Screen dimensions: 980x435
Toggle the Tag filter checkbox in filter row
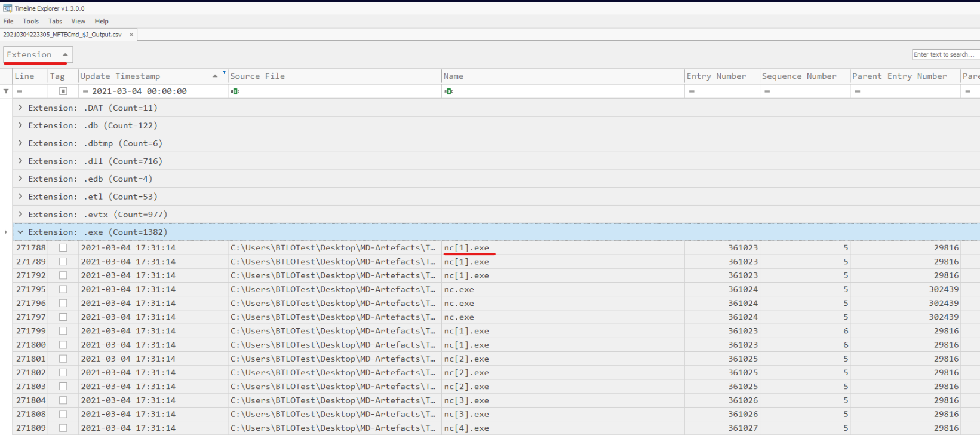63,91
